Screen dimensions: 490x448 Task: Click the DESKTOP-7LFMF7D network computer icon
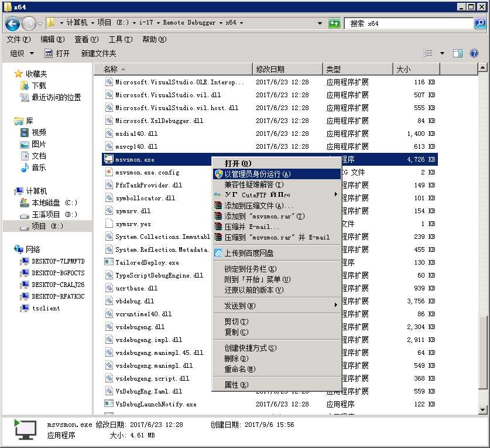[25, 261]
